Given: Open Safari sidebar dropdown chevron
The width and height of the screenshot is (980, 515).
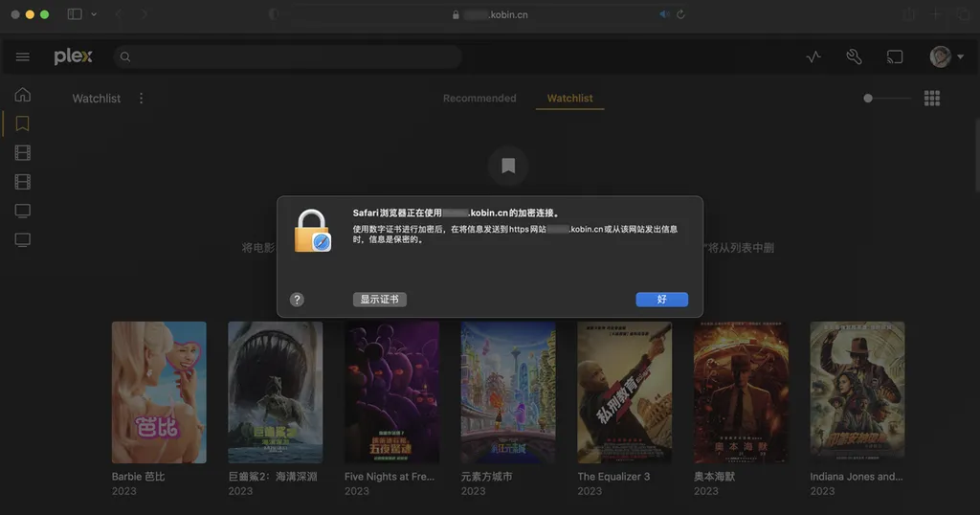Looking at the screenshot, I should coord(94,14).
